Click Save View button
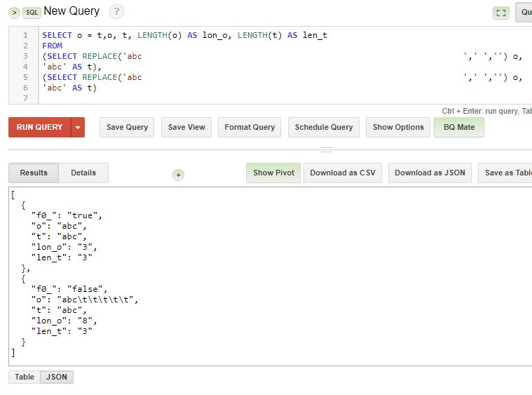532x395 pixels. [x=186, y=128]
